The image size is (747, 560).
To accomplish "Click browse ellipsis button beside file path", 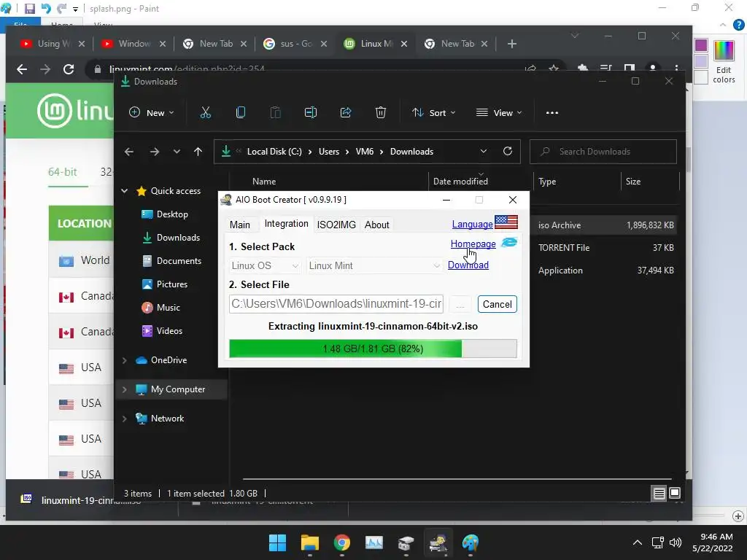I will (460, 304).
